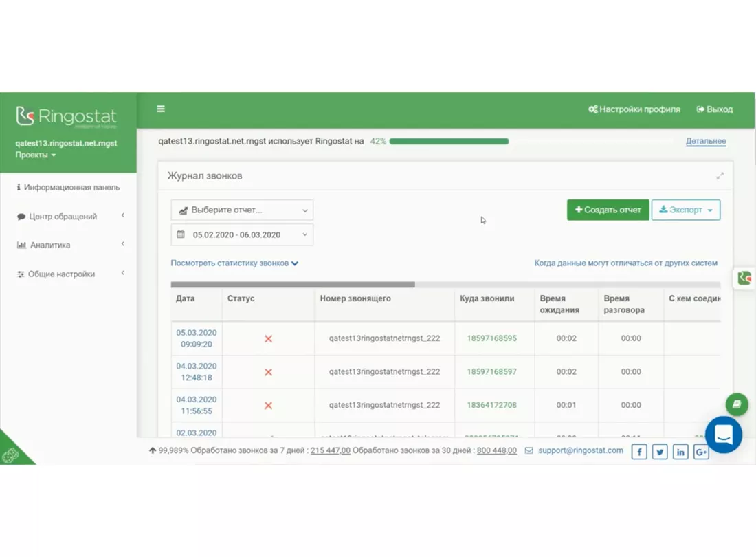
Task: Open the Экспорт dropdown button
Action: 686,210
